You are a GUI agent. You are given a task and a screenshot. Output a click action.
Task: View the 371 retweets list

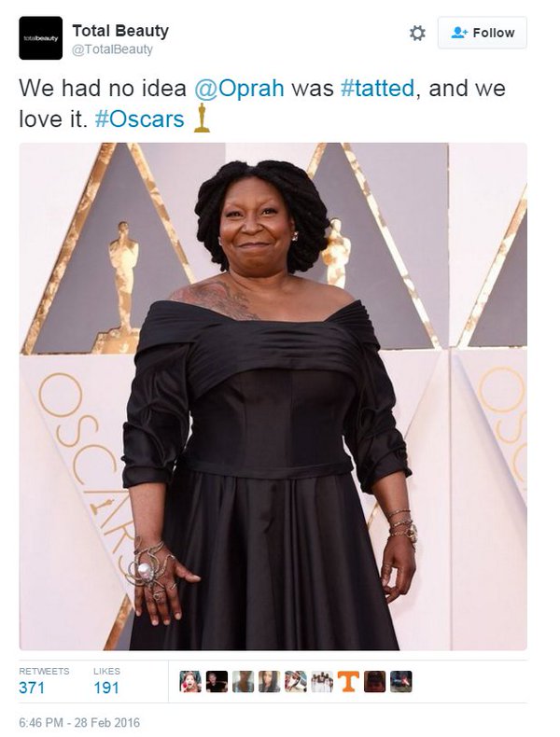click(x=44, y=681)
